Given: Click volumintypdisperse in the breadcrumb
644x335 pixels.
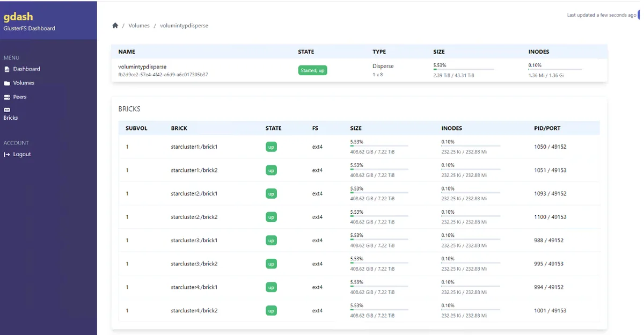Looking at the screenshot, I should pyautogui.click(x=184, y=26).
